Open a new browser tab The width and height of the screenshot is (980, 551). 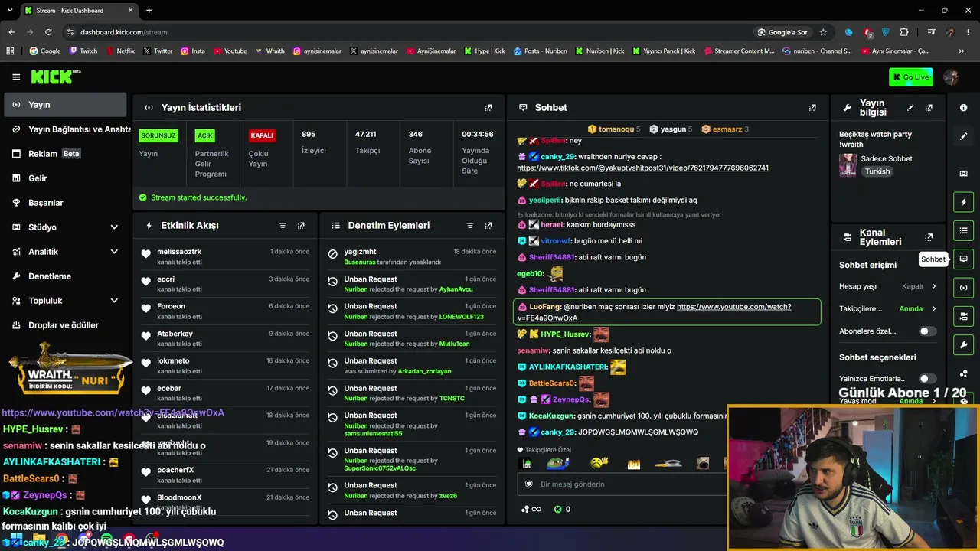pyautogui.click(x=149, y=11)
